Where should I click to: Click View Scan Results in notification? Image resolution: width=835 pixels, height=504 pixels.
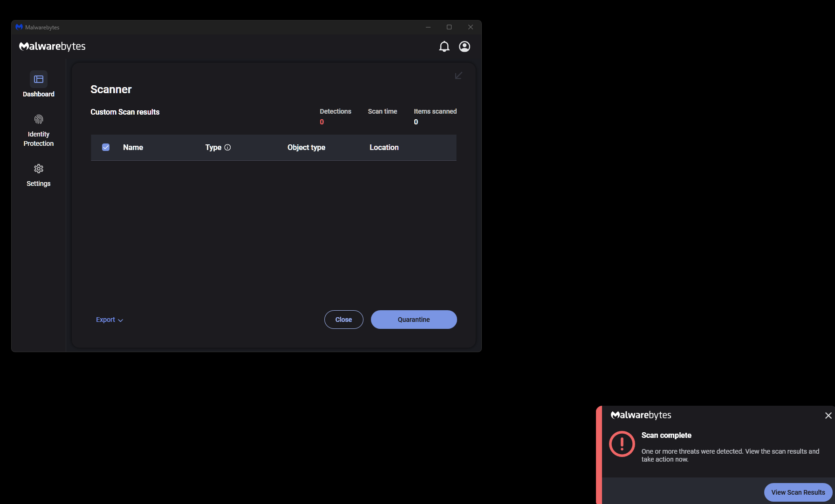point(798,492)
